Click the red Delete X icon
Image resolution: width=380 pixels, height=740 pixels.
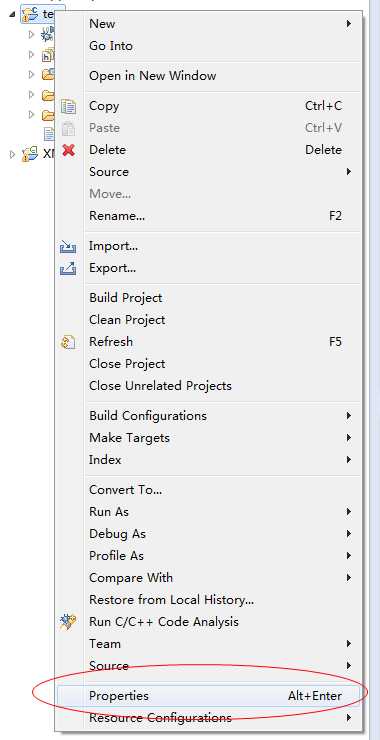[x=68, y=150]
